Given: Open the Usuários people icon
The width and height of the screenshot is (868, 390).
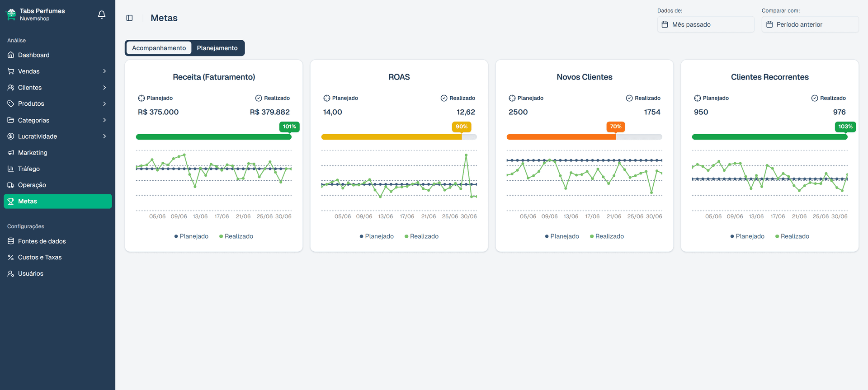Looking at the screenshot, I should point(11,274).
